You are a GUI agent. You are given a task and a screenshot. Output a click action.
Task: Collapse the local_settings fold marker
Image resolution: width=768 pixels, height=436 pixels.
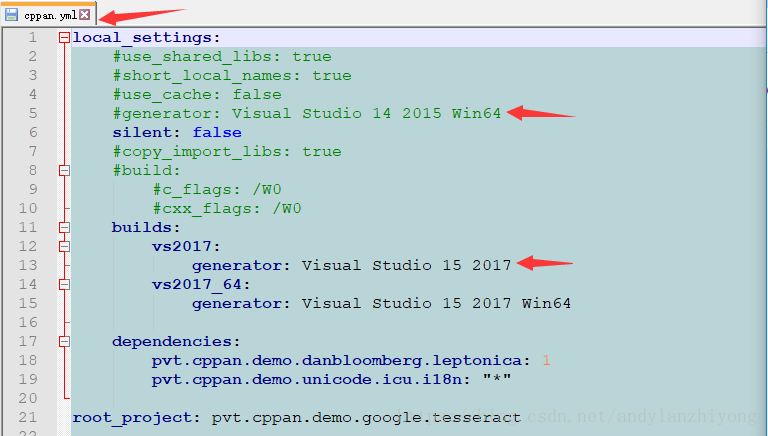(x=64, y=38)
